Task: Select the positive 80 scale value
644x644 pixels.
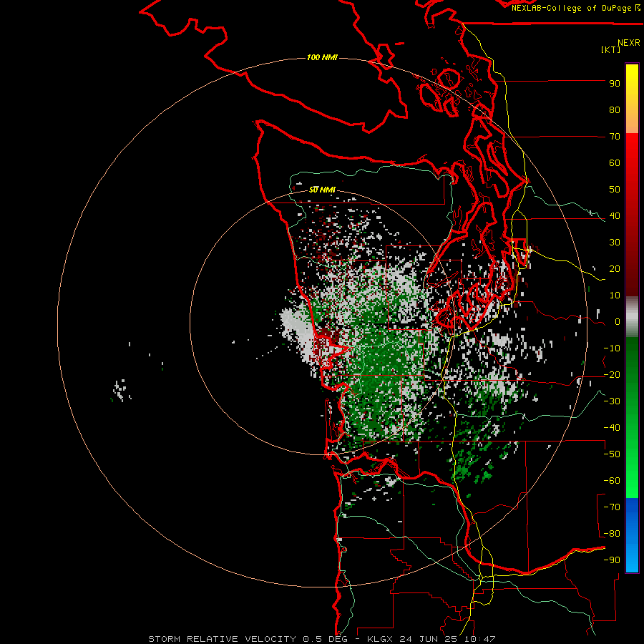Action: coord(615,110)
